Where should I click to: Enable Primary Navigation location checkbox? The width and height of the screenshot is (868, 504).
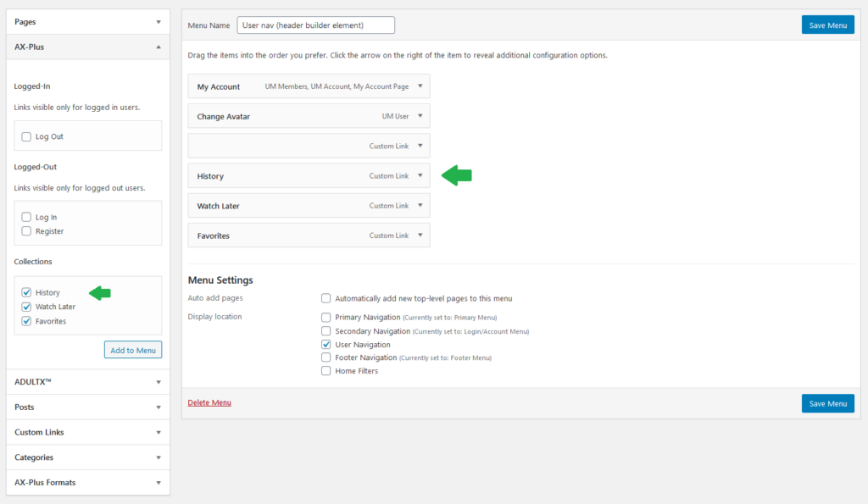coord(326,317)
